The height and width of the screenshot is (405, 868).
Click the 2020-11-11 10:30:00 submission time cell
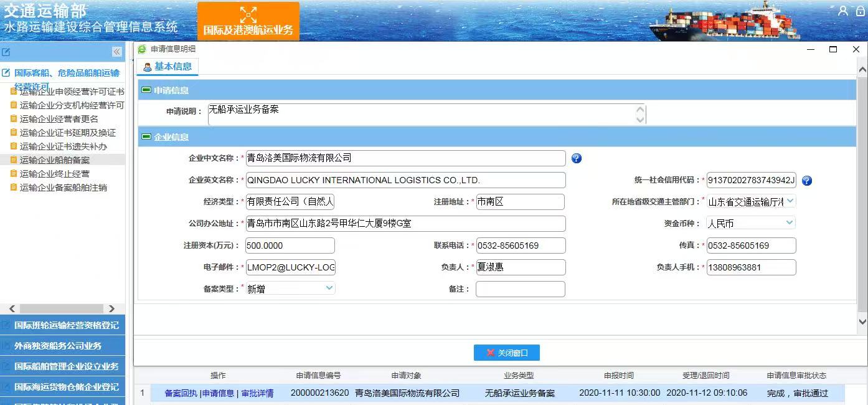620,393
